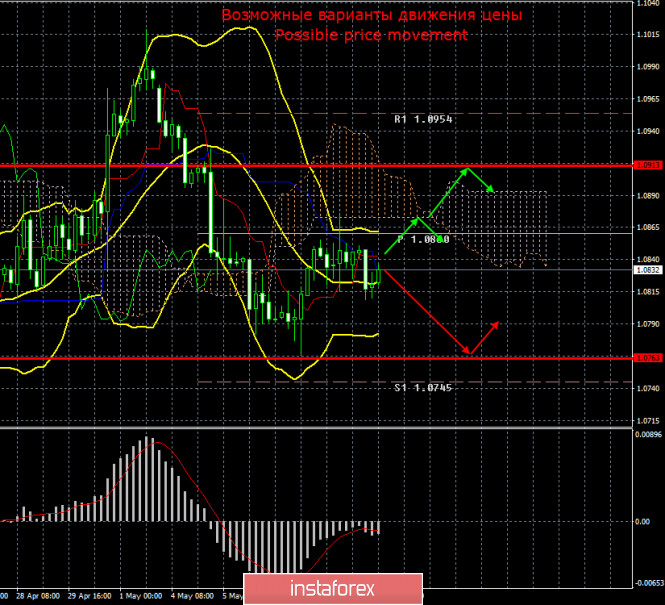Click the 1.0815 price axis value
This screenshot has width=665, height=605.
coord(648,292)
